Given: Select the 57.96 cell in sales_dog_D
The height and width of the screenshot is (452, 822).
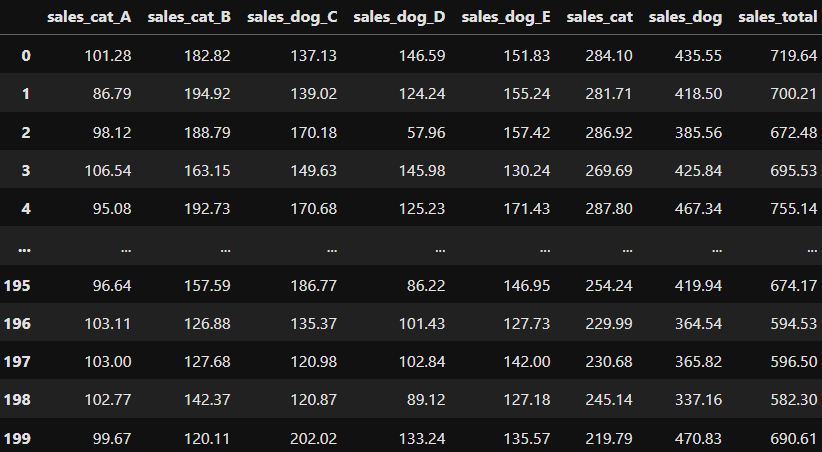Looking at the screenshot, I should 424,133.
